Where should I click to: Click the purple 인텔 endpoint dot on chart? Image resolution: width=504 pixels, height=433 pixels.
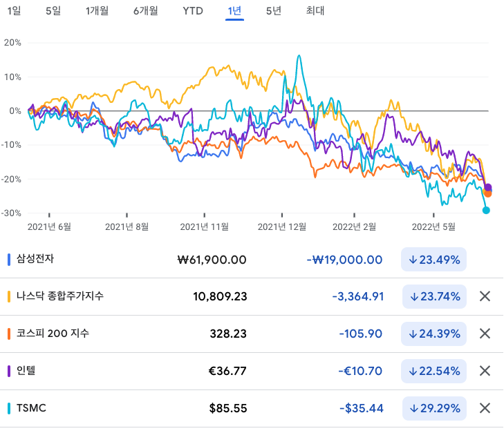[x=488, y=187]
